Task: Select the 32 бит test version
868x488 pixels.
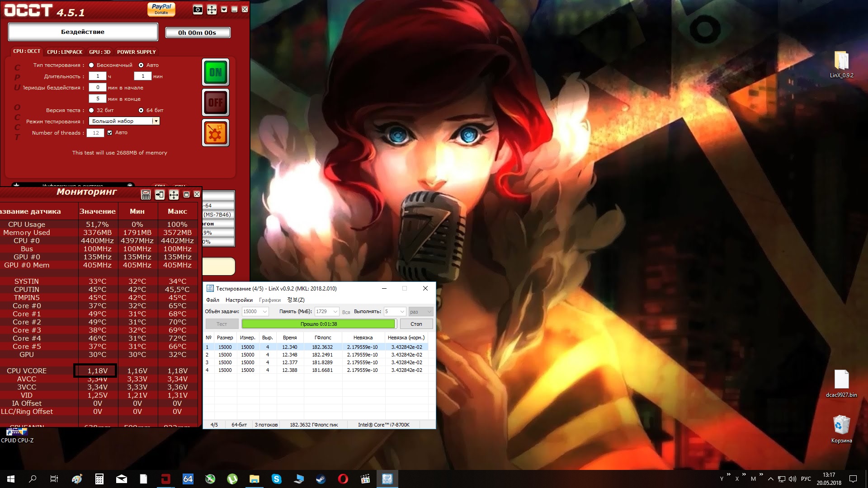Action: click(92, 110)
